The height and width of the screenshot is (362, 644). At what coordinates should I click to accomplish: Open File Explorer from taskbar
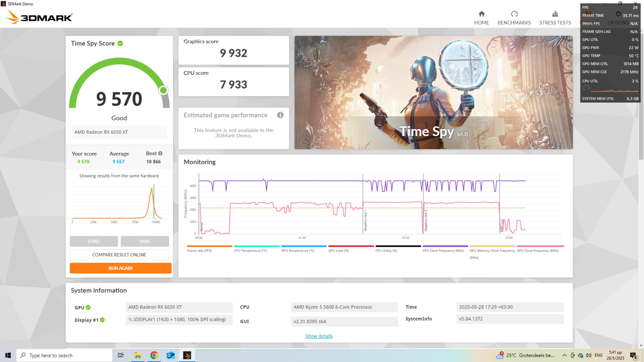pos(138,355)
